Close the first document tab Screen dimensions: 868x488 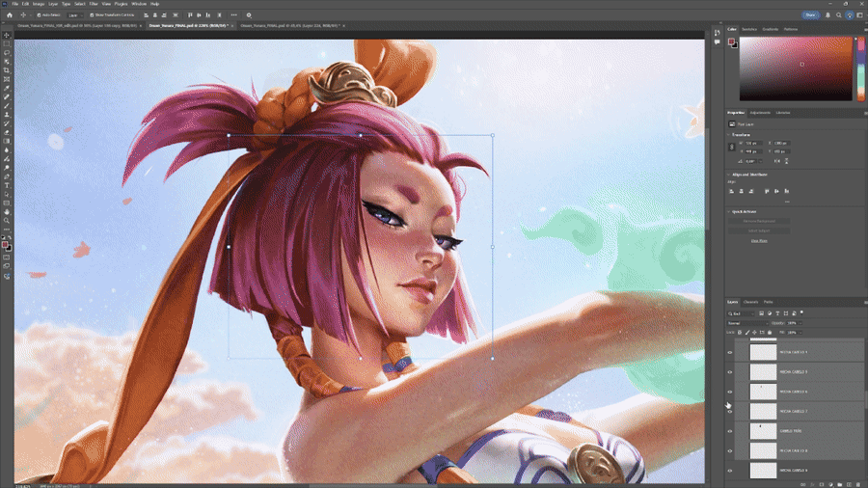[141, 25]
